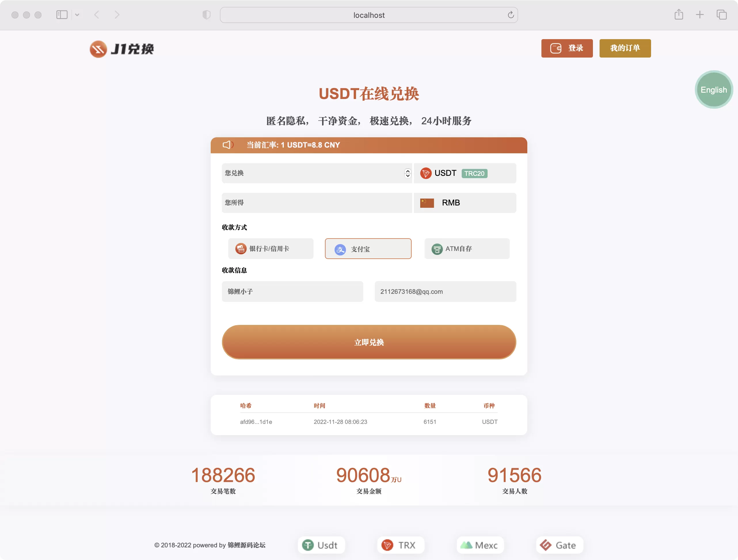Focus the 您兑换 amount field
Image resolution: width=738 pixels, height=560 pixels.
click(317, 173)
